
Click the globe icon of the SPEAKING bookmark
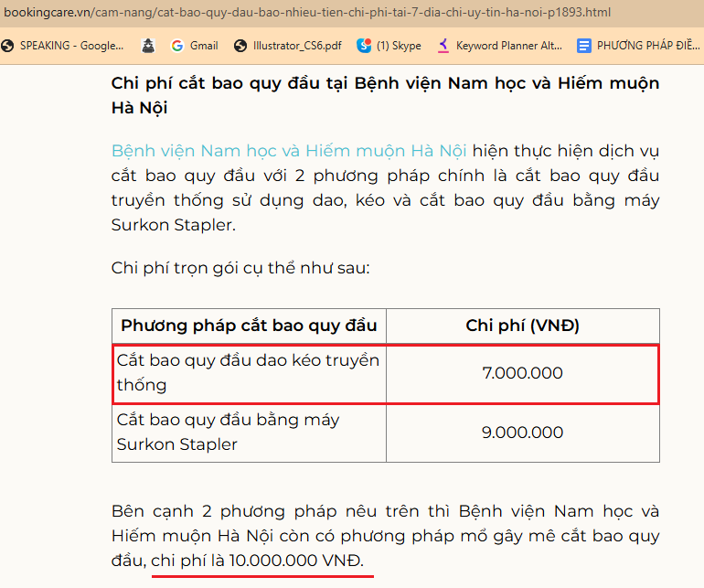[x=9, y=45]
